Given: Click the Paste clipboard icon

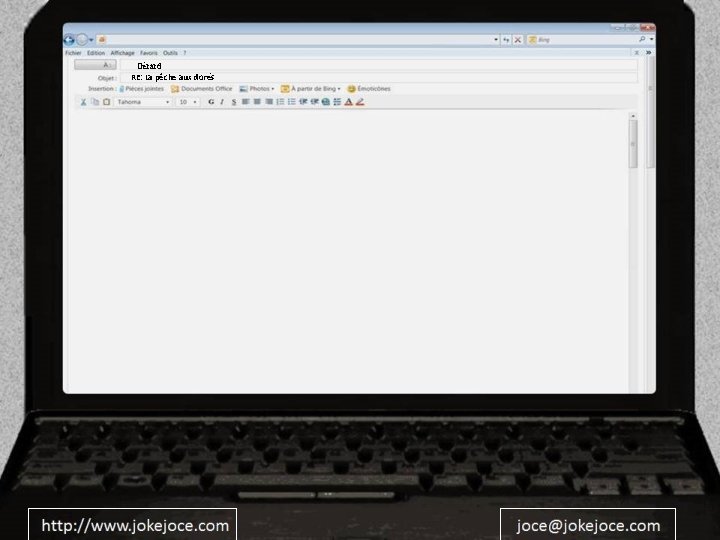Looking at the screenshot, I should [x=107, y=102].
